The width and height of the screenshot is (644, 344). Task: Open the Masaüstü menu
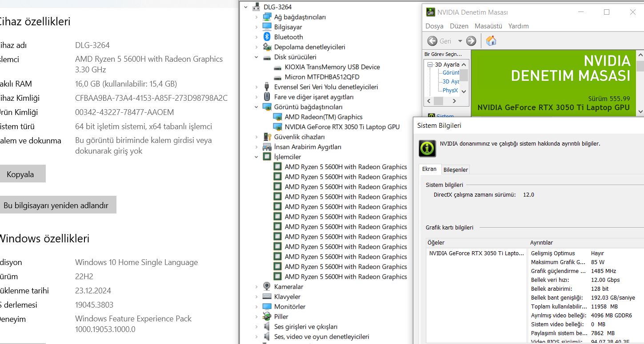coord(488,26)
